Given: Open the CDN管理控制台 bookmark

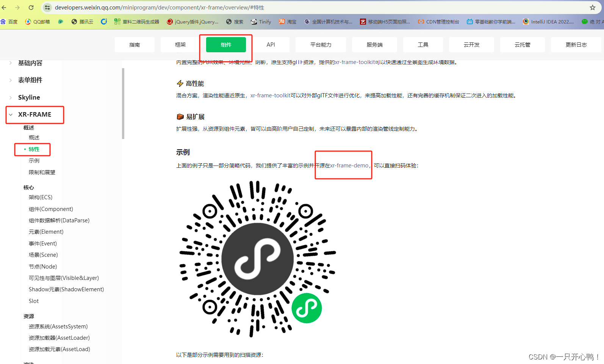Looking at the screenshot, I should point(438,22).
